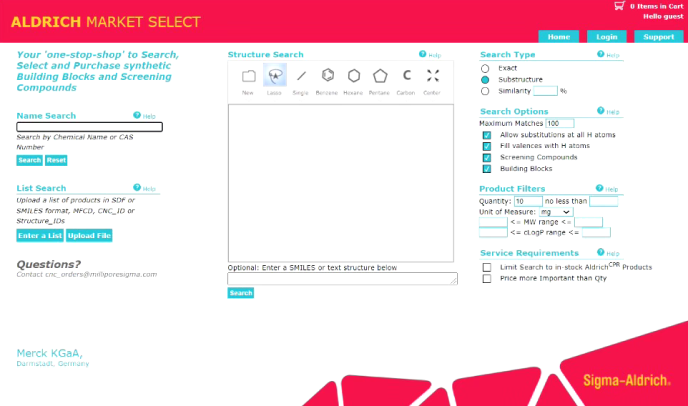Click the cLogP range minimum field
The width and height of the screenshot is (688, 406).
493,232
